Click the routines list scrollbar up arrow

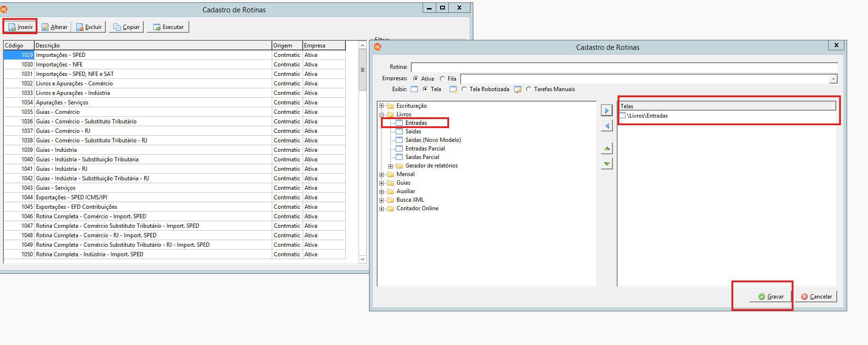coord(362,45)
